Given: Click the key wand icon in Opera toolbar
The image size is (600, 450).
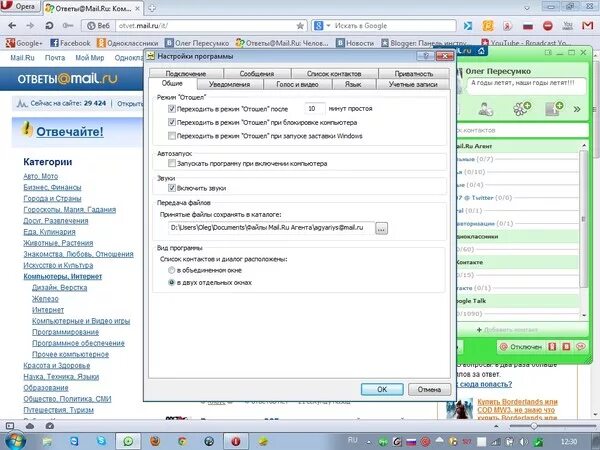Looking at the screenshot, I should (x=68, y=26).
